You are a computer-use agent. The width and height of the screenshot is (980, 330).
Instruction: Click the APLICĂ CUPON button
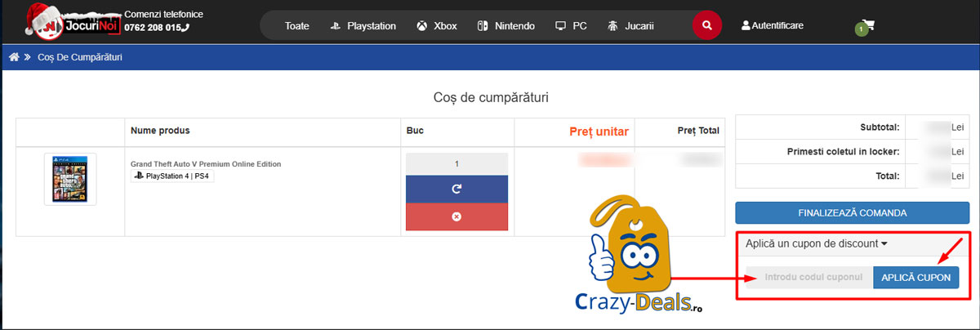click(915, 277)
